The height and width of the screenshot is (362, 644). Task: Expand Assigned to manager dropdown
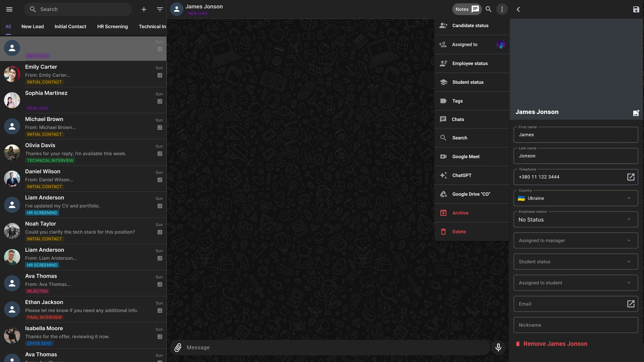[576, 241]
